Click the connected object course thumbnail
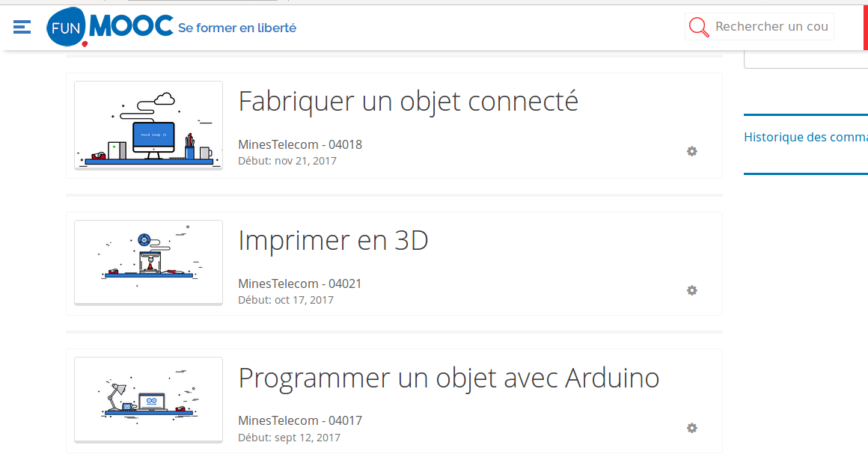The height and width of the screenshot is (460, 868). (x=148, y=125)
